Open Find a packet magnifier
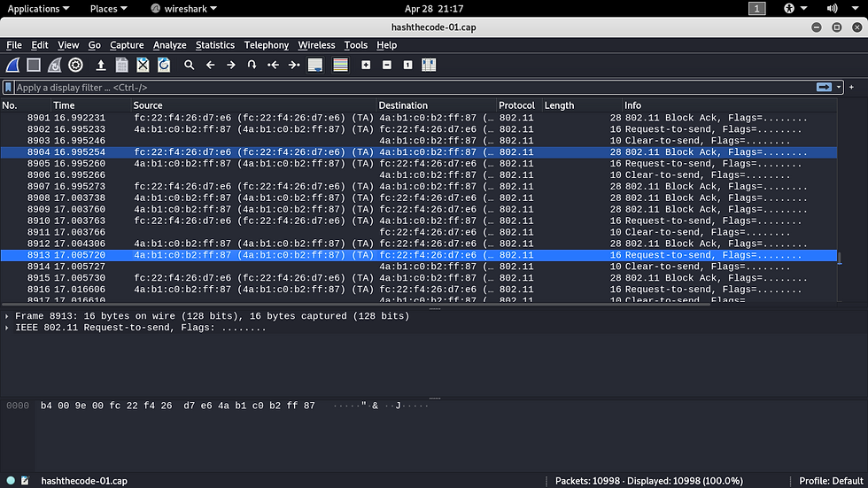Image resolution: width=868 pixels, height=488 pixels. (x=190, y=66)
